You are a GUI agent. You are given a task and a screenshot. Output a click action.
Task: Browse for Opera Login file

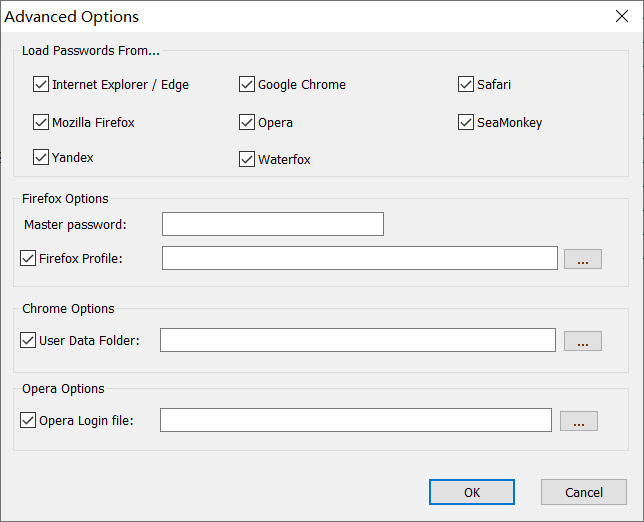tap(579, 421)
